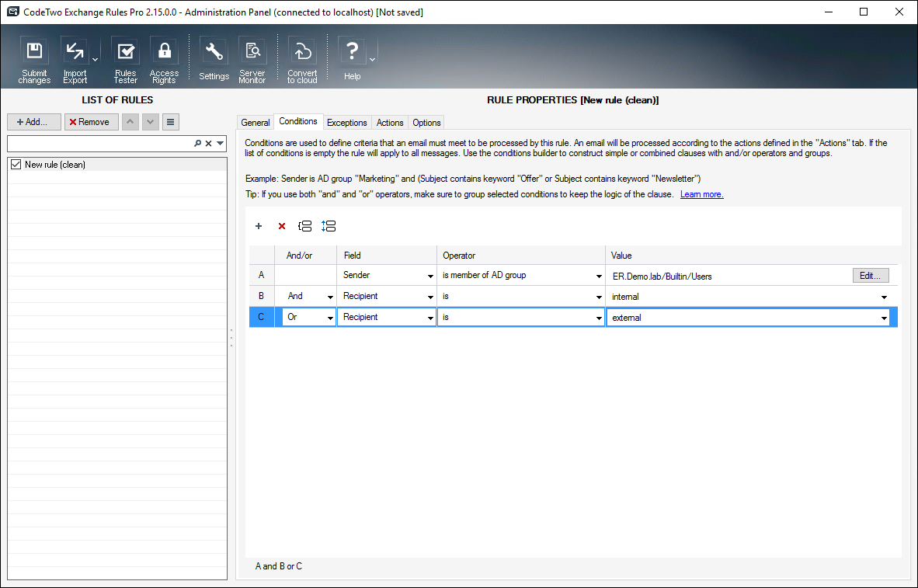Click the search magnifier icon in rules filter
918x588 pixels.
coord(198,144)
